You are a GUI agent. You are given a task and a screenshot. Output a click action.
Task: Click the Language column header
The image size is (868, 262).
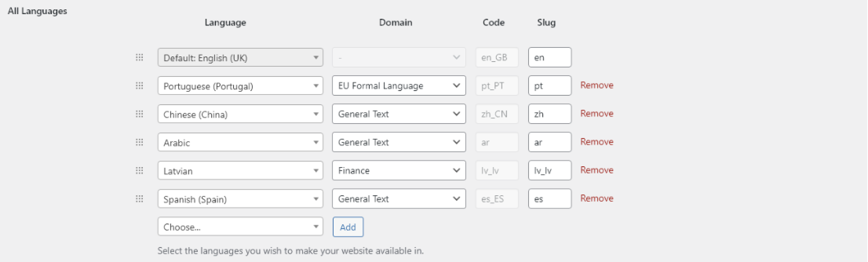(x=225, y=23)
